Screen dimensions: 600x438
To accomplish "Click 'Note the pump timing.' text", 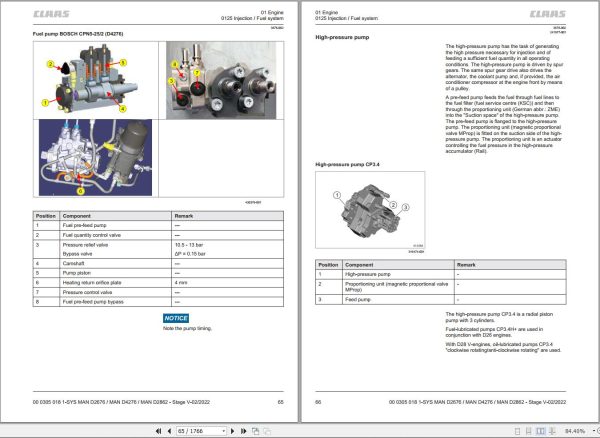I will (188, 329).
